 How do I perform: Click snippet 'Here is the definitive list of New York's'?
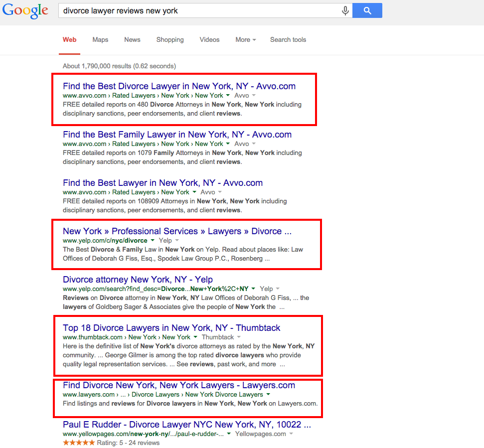click(188, 355)
